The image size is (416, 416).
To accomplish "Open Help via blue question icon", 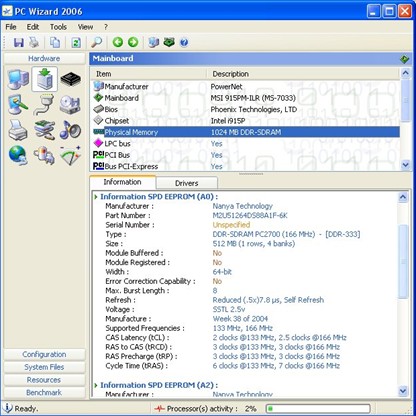I will click(x=184, y=42).
